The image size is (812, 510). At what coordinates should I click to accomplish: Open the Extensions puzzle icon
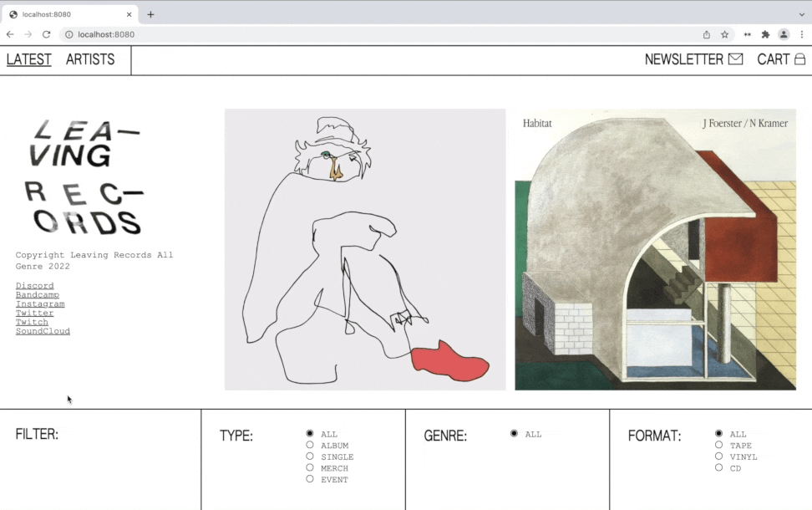pyautogui.click(x=765, y=34)
